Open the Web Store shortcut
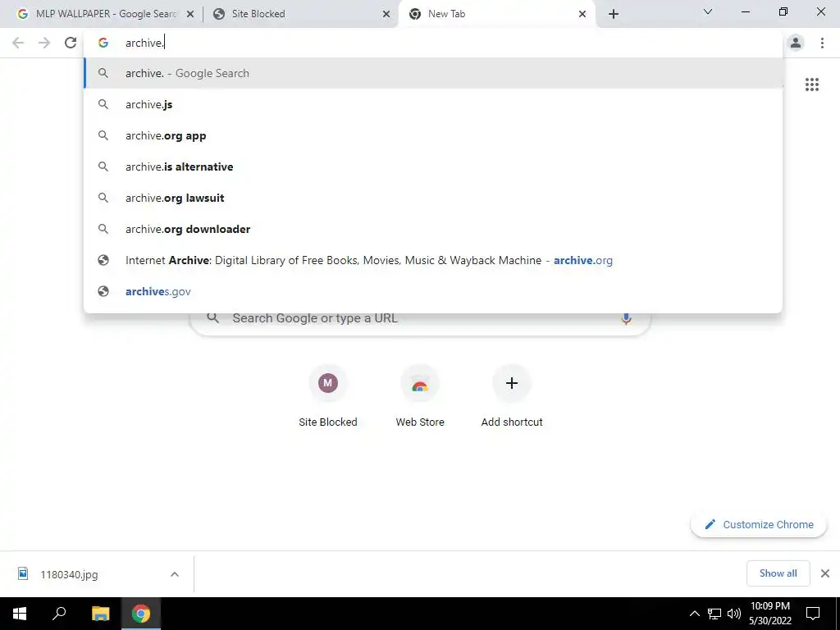 (420, 396)
